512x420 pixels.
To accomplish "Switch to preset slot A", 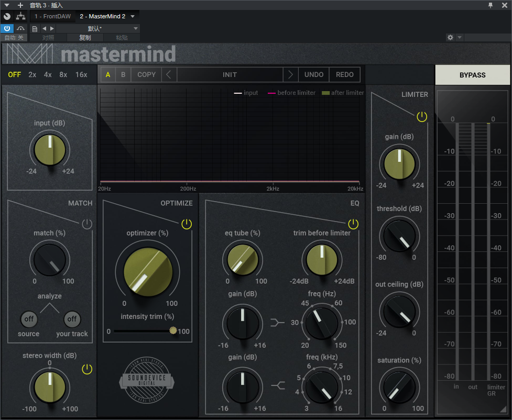I will [108, 75].
